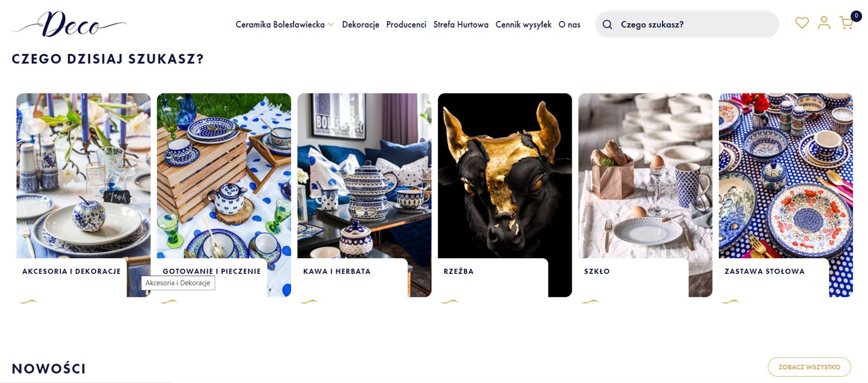Click the search magnifier icon
This screenshot has width=868, height=383.
tap(608, 24)
